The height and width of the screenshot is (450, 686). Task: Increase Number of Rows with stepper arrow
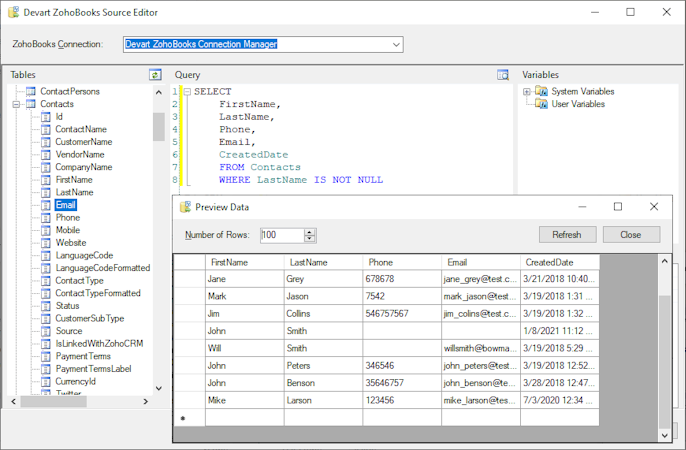click(310, 232)
